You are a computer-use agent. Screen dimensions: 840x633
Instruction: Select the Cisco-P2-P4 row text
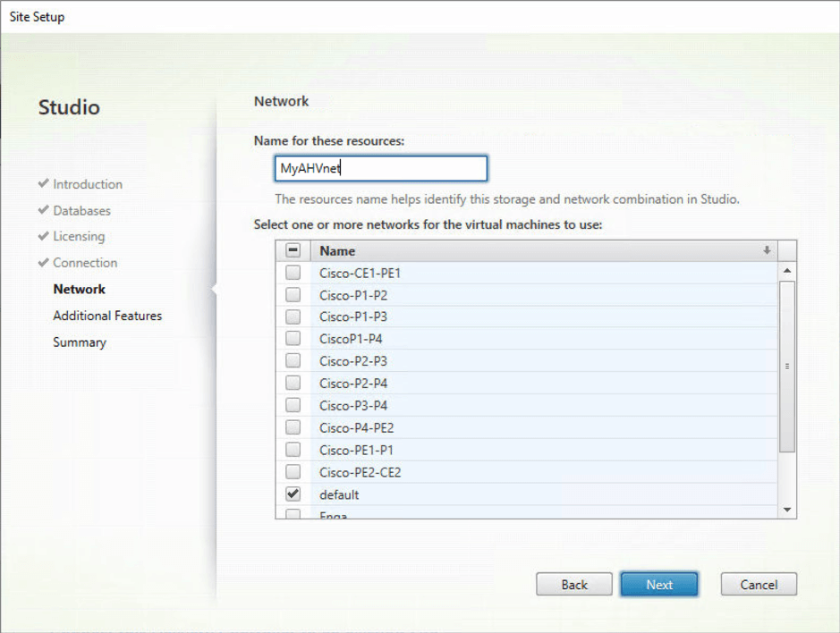coord(353,384)
